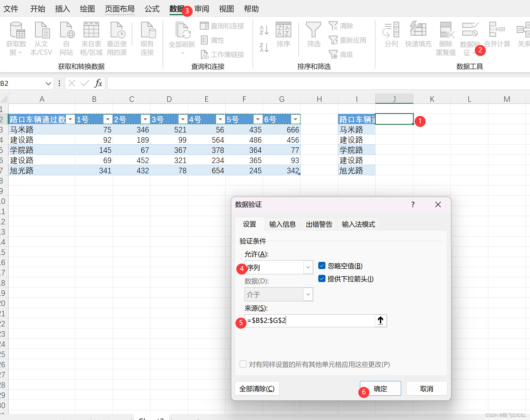Uncheck the 忽略空值 checkbox
This screenshot has width=530, height=420.
tap(322, 266)
